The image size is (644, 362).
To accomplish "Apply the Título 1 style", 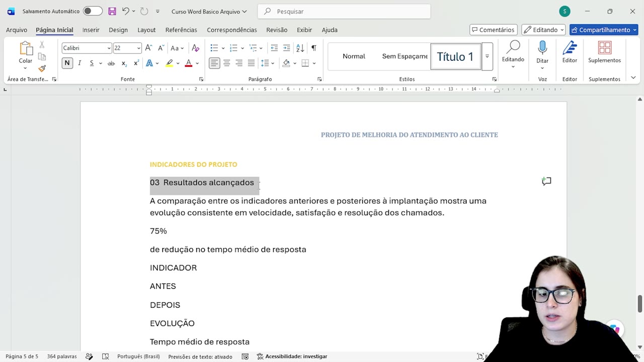I will (455, 56).
